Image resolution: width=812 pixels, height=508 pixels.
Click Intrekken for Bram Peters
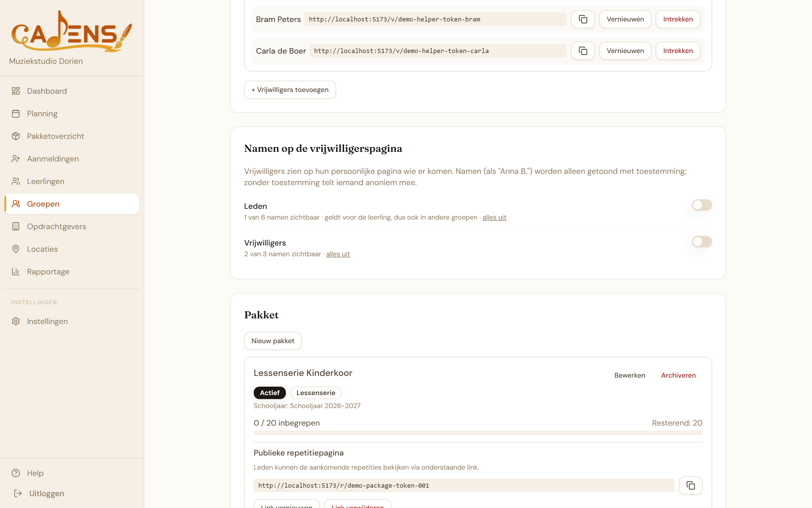click(x=678, y=19)
